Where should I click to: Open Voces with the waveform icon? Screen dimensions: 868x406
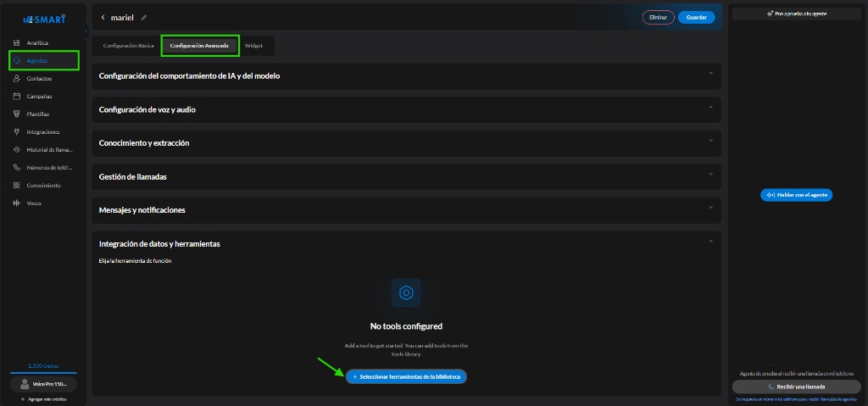[17, 203]
